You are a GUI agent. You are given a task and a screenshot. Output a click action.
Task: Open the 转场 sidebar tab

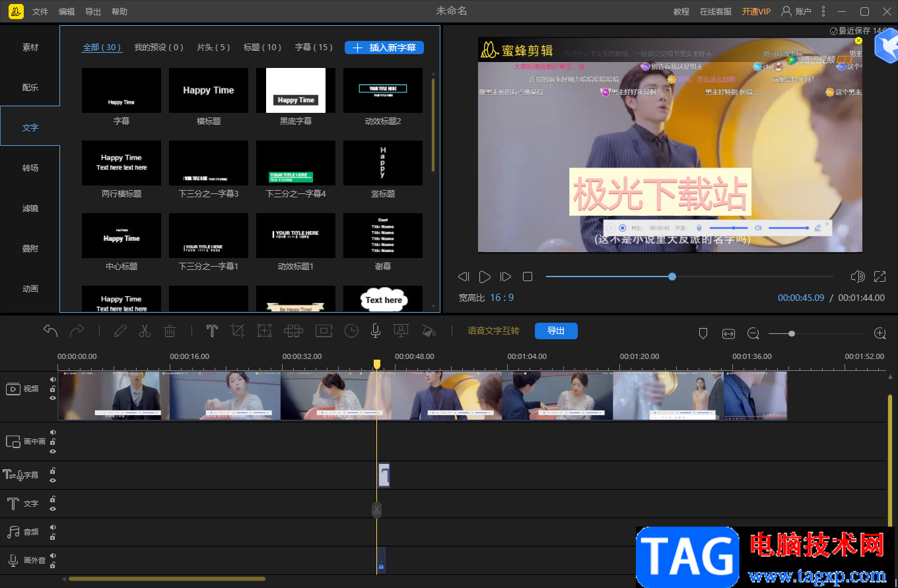(x=30, y=168)
